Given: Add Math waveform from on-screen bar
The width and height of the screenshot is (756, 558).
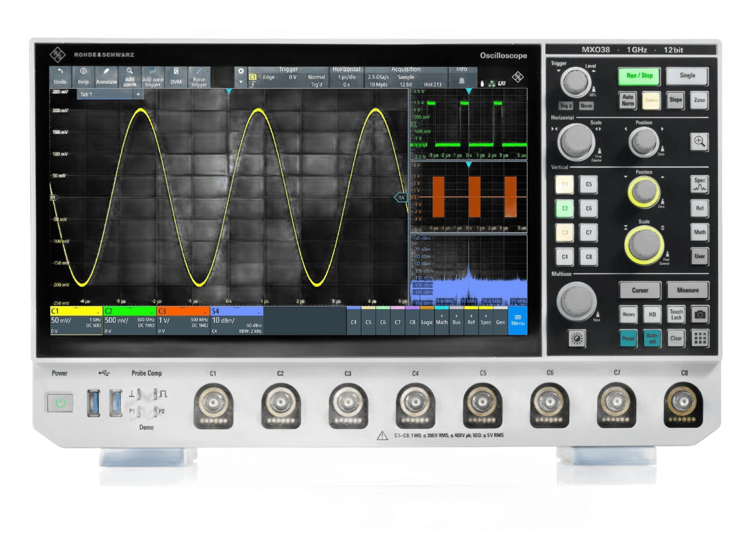Looking at the screenshot, I should (x=442, y=320).
